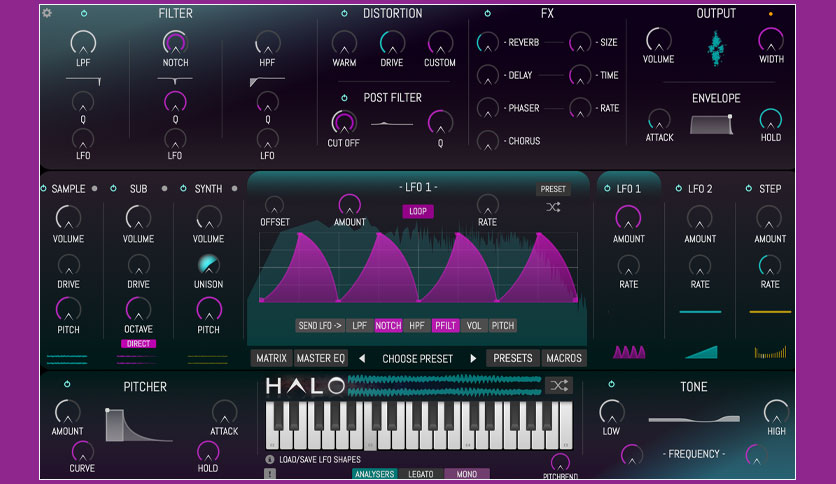Click the synth UNISON knob
This screenshot has height=484, width=836.
point(208,264)
